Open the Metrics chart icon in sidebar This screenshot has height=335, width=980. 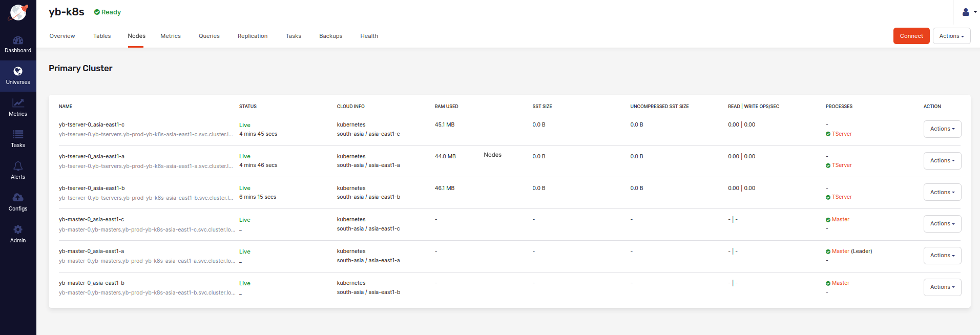[18, 103]
